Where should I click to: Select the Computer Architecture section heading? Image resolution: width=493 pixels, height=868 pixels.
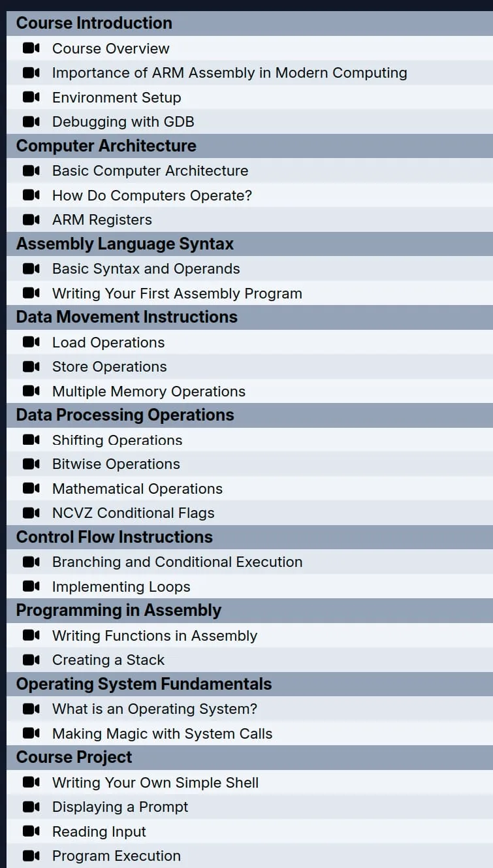(249, 146)
